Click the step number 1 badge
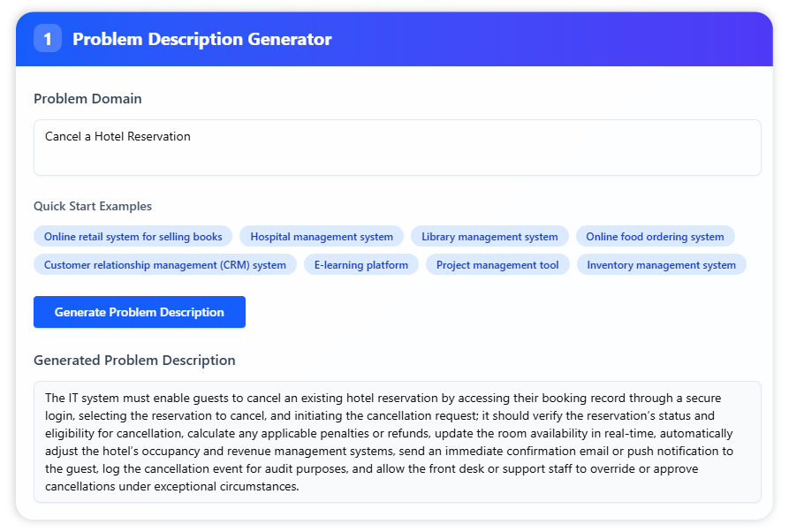Screen dimensions: 789x532 [48, 39]
